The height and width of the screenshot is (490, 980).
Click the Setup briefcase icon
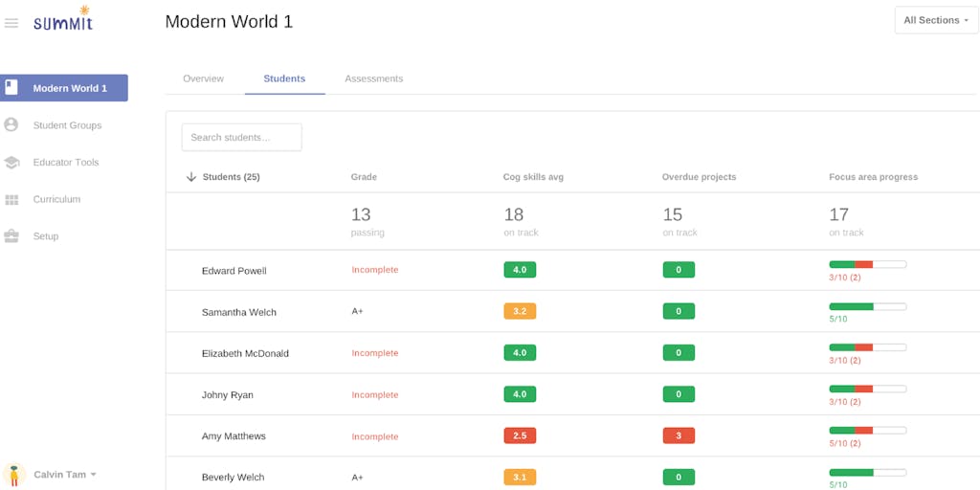pos(11,236)
